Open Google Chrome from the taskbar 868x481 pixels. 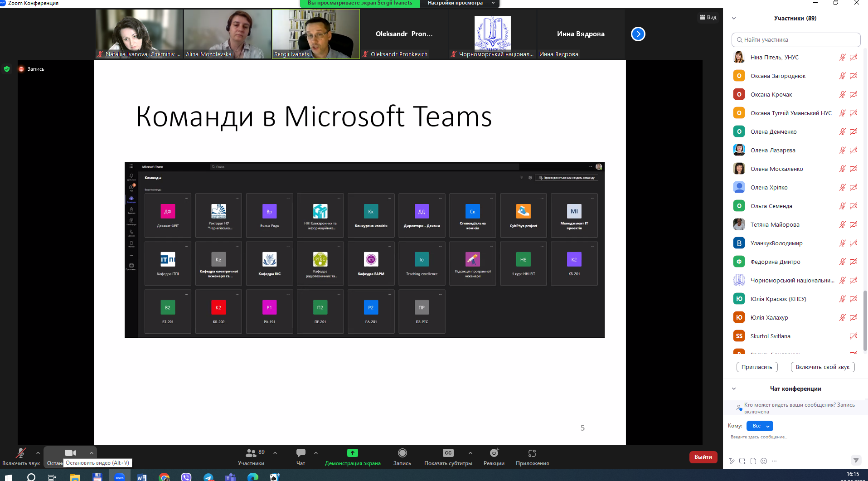pos(164,476)
